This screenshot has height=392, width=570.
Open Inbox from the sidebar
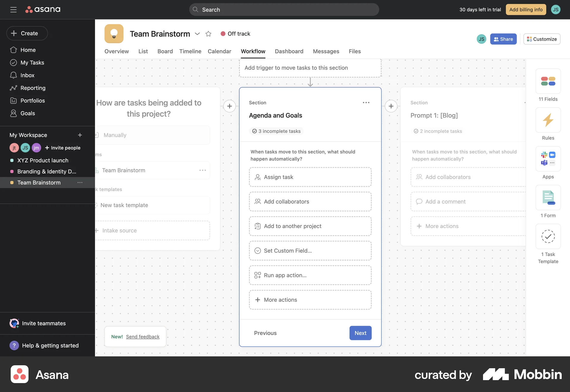pyautogui.click(x=27, y=75)
